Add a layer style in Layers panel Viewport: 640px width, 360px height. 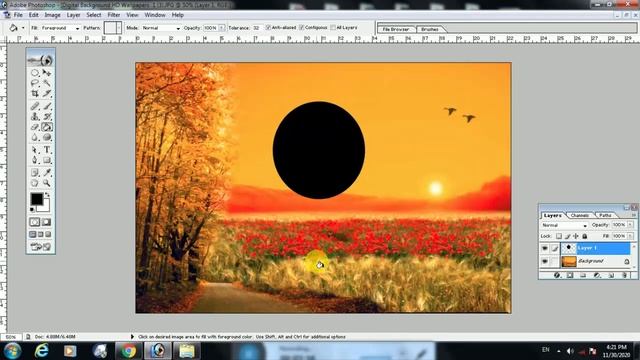[x=557, y=276]
